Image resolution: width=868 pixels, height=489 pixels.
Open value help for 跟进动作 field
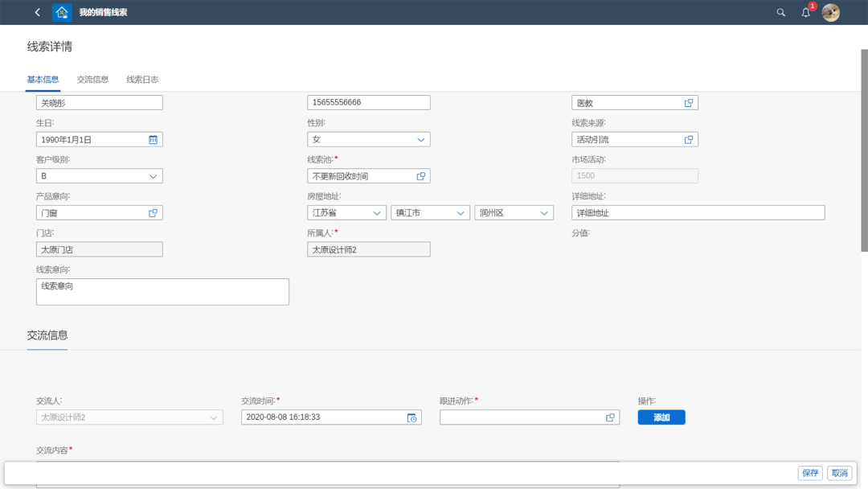coord(610,417)
